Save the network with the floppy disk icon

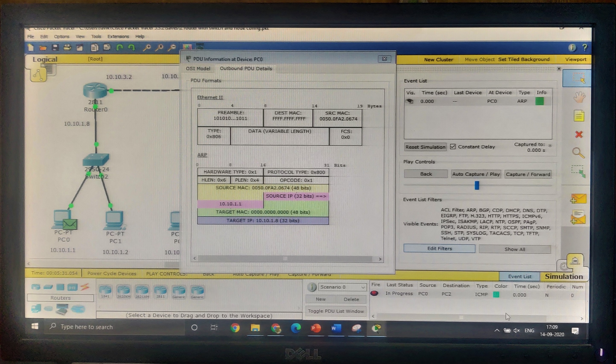coord(55,47)
